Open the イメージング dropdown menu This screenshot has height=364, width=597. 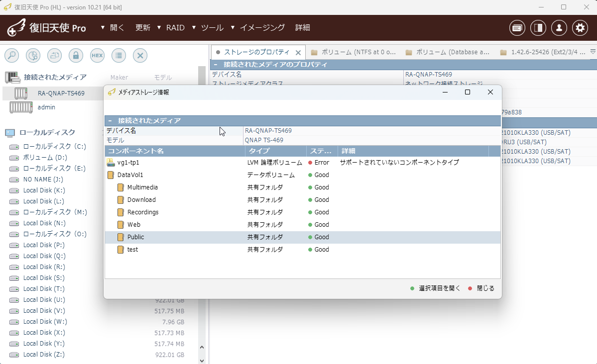point(258,28)
